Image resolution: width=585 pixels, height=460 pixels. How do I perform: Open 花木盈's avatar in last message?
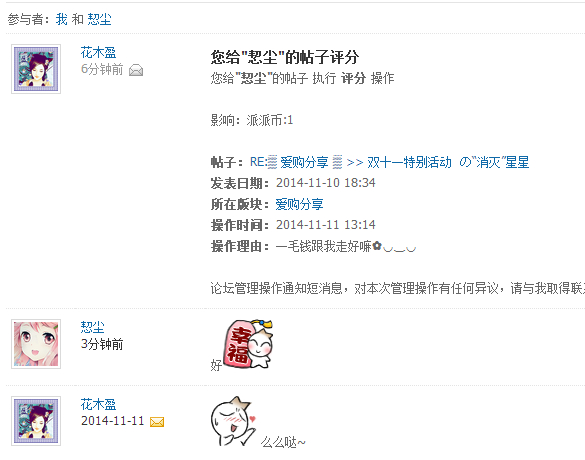tap(36, 421)
